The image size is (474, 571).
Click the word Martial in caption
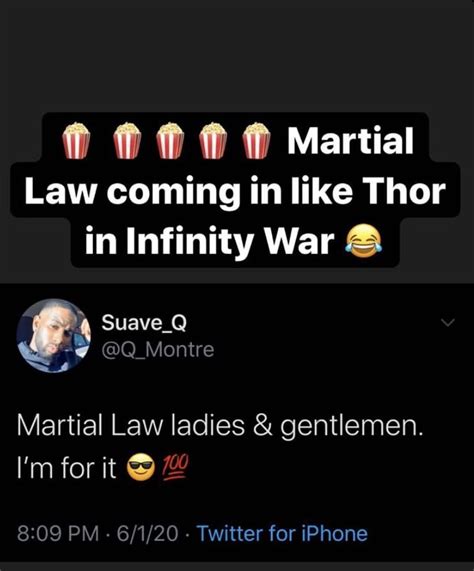pyautogui.click(x=351, y=140)
